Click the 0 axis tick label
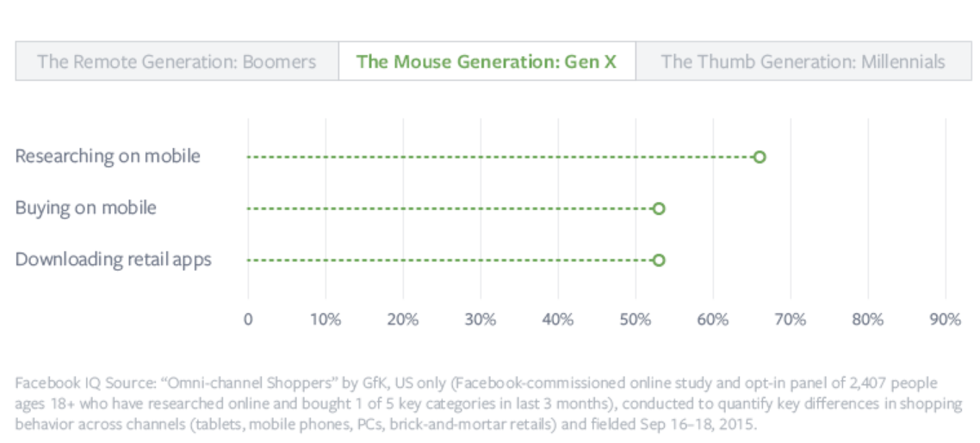 coord(248,319)
